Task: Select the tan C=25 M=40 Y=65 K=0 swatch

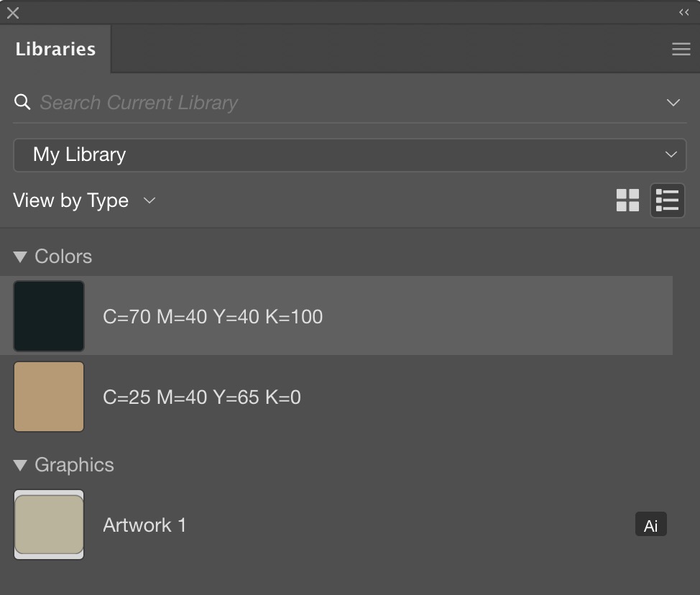Action: pos(49,397)
